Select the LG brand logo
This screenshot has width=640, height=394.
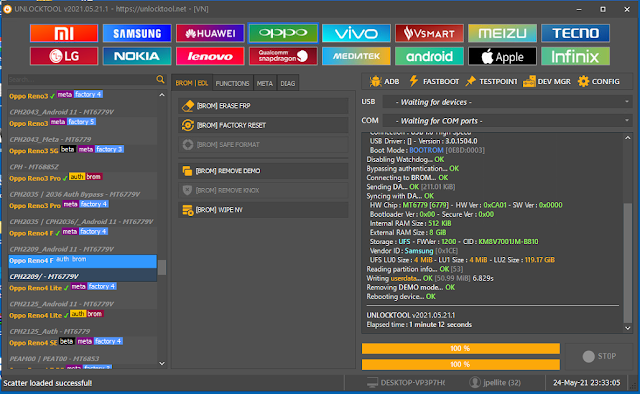[x=64, y=56]
